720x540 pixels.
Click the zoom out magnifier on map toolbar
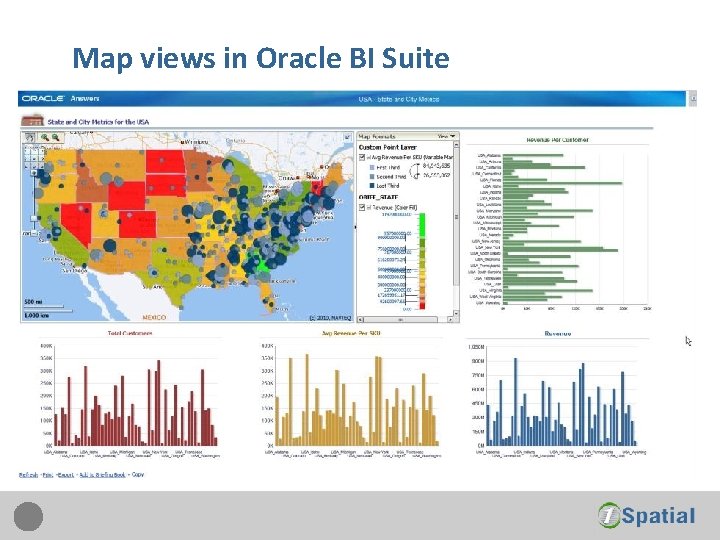[x=56, y=137]
